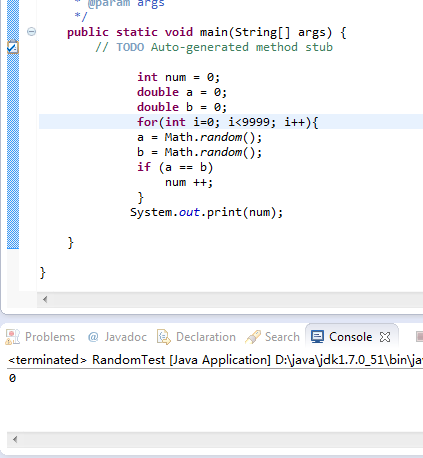This screenshot has width=423, height=458.
Task: Select the Console tab
Action: tap(350, 337)
